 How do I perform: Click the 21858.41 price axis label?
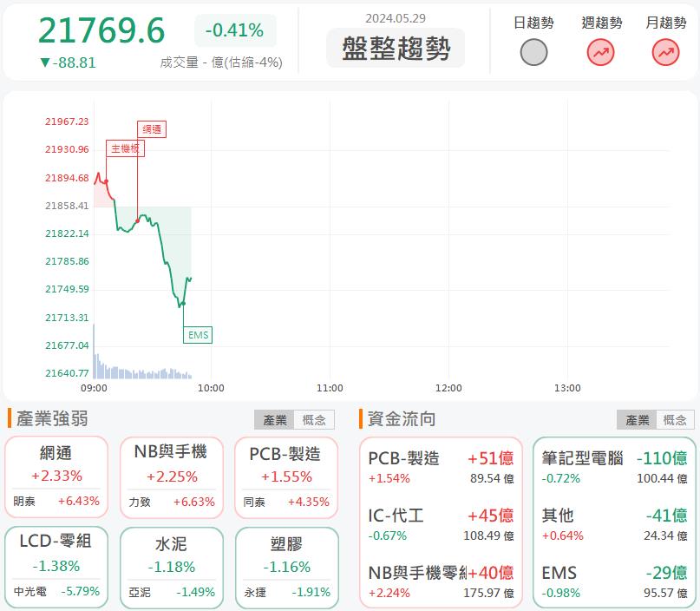pyautogui.click(x=67, y=206)
